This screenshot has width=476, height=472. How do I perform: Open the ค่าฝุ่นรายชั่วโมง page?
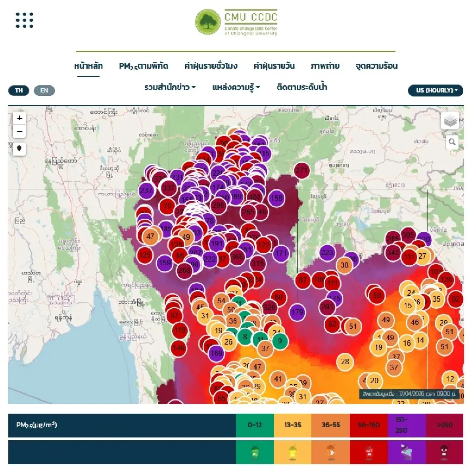tap(211, 66)
